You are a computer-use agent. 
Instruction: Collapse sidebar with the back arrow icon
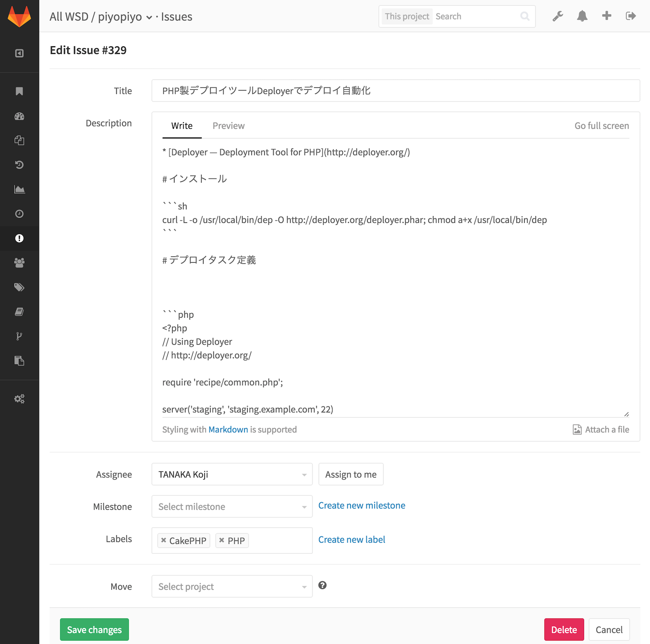pyautogui.click(x=19, y=53)
